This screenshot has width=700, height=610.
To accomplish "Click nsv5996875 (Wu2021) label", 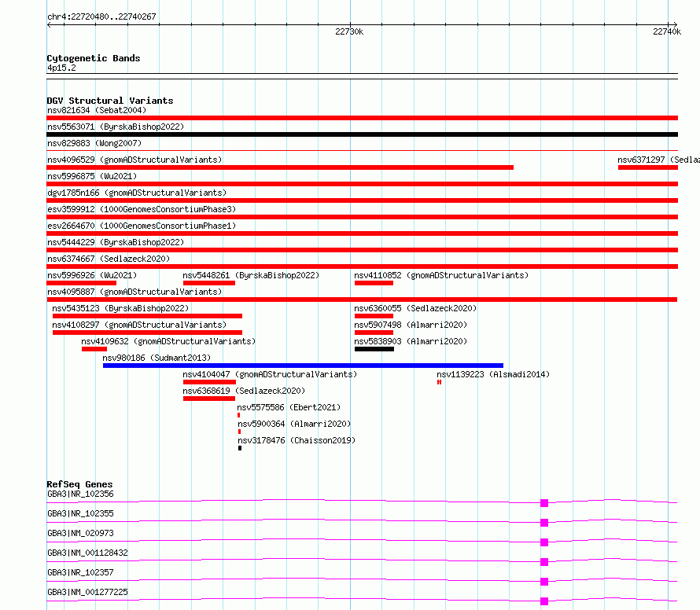I will point(92,176).
